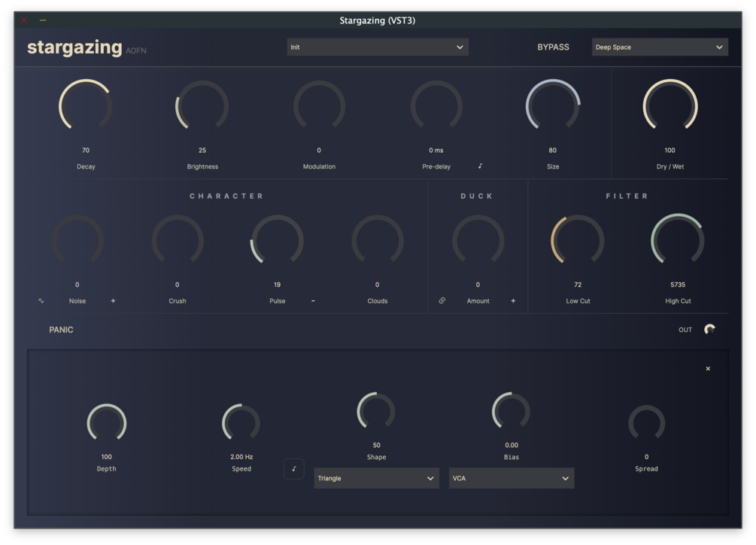The width and height of the screenshot is (756, 545).
Task: Click the High Cut value 5735
Action: click(x=678, y=285)
